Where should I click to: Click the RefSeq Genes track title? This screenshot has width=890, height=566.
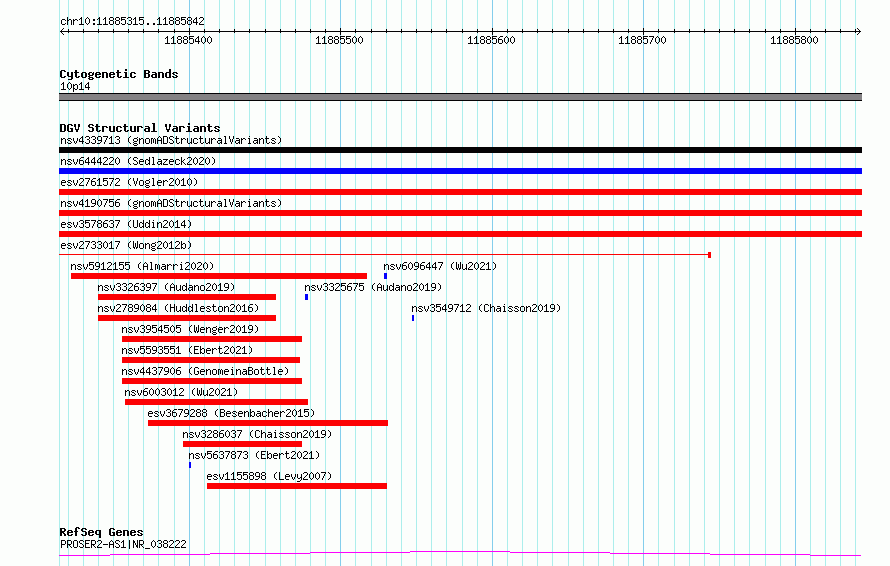[101, 533]
